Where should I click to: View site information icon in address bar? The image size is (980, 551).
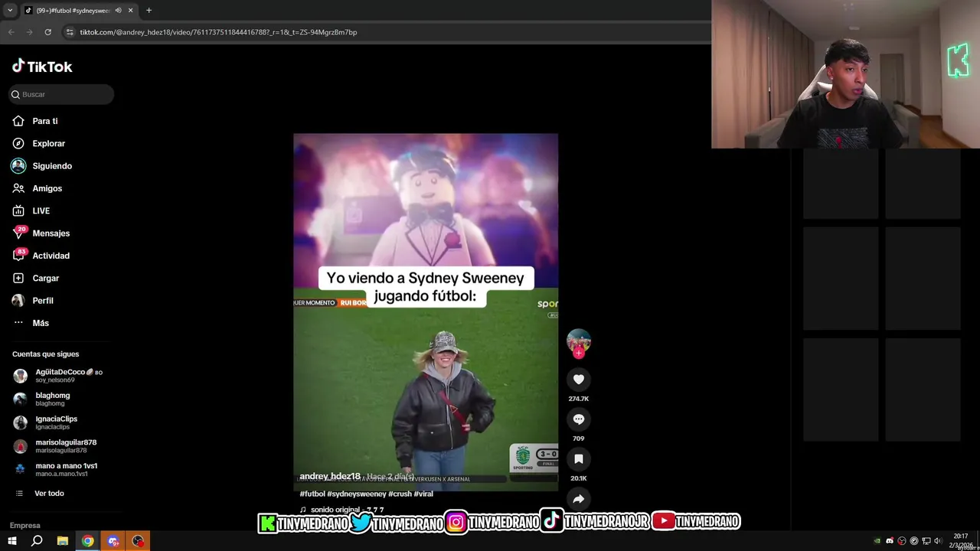70,32
